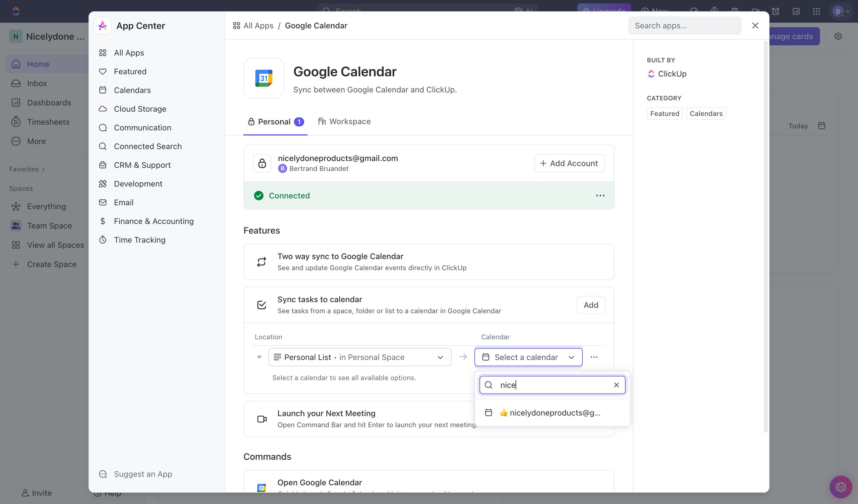The image size is (858, 504).
Task: Go to Home in the main sidebar
Action: 46,64
